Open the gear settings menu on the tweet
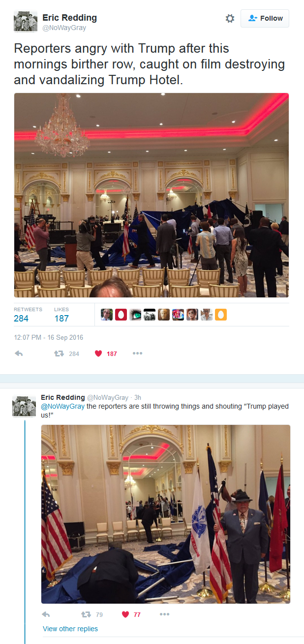 click(x=230, y=18)
